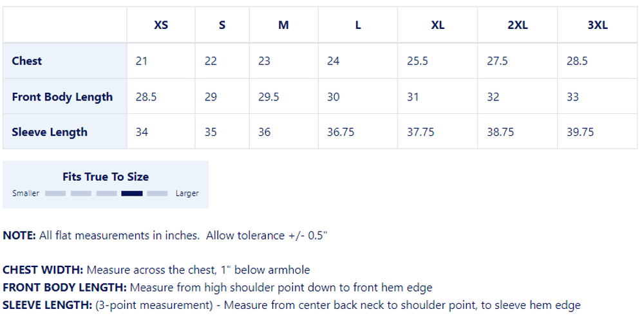Select the S size column header
This screenshot has height=316, width=644.
pyautogui.click(x=222, y=26)
